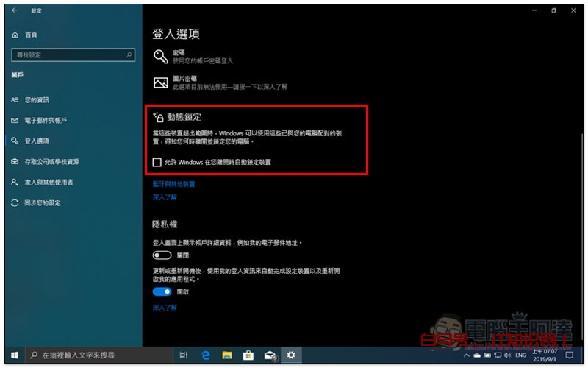The image size is (588, 368).
Task: Open File Explorer from the taskbar
Action: tap(228, 355)
